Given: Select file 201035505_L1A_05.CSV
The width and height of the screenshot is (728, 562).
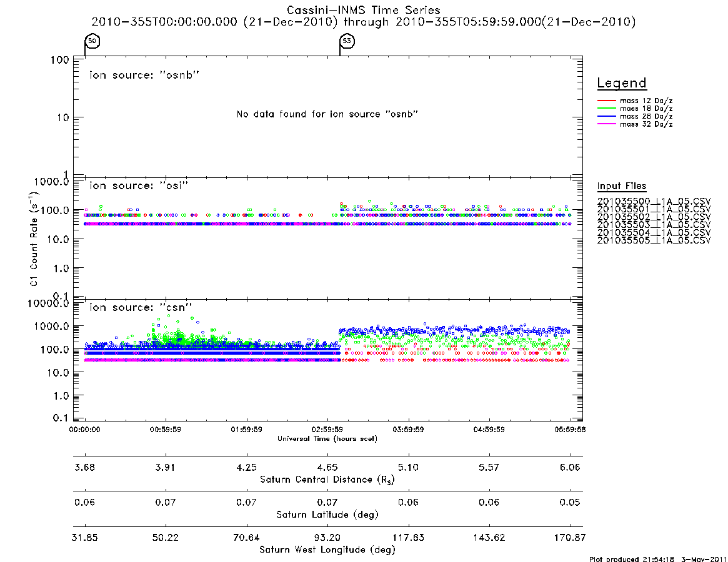Looking at the screenshot, I should 654,240.
